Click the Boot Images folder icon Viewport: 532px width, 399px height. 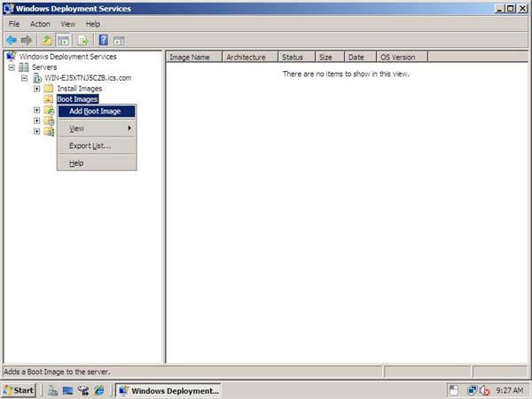click(x=49, y=99)
